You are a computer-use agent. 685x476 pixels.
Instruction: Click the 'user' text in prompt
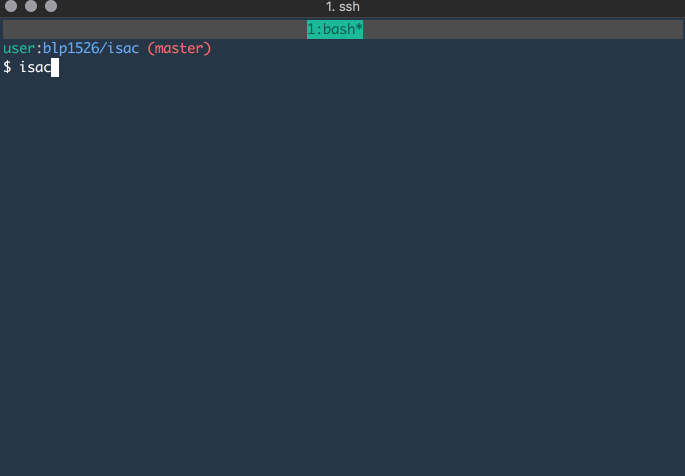(x=19, y=48)
